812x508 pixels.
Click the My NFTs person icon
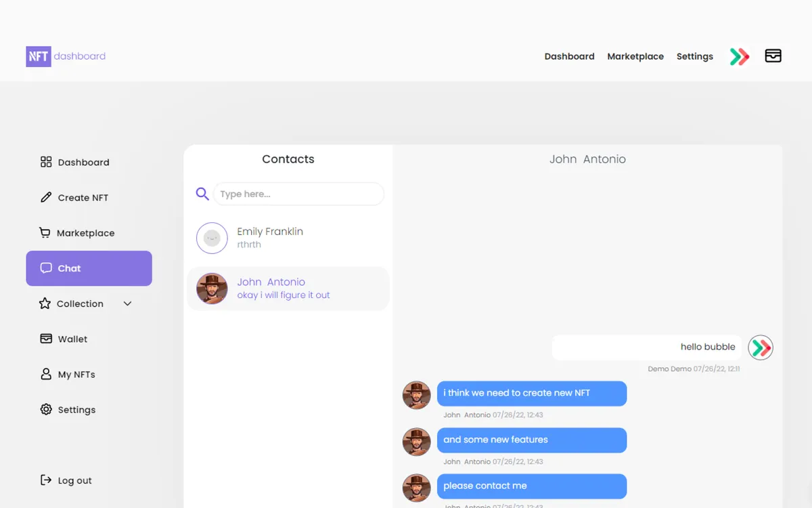point(46,374)
